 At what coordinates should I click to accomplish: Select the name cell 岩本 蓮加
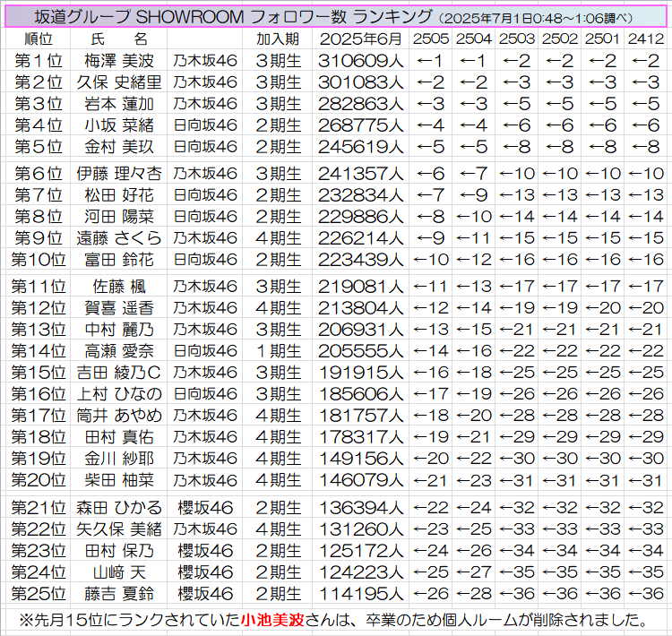[119, 104]
